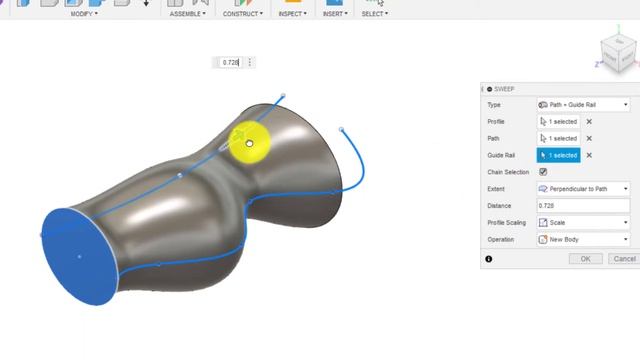The width and height of the screenshot is (640, 360).
Task: Click the New Body operation icon
Action: [543, 239]
